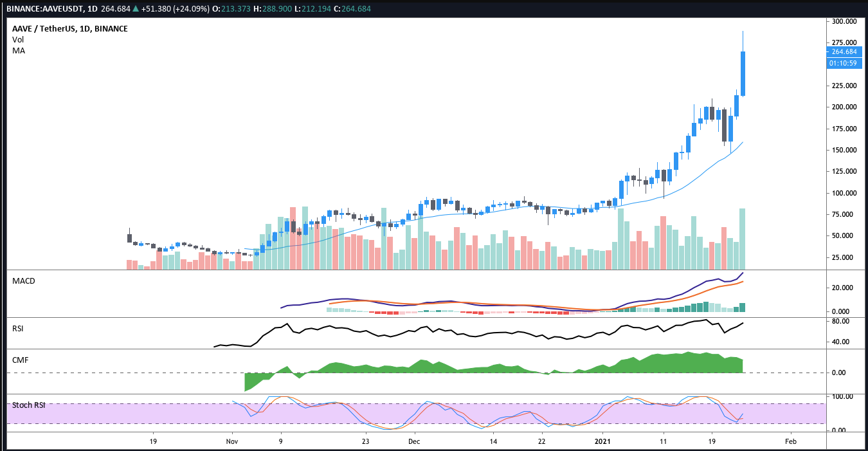Click the Dec label on time axis
Image resolution: width=868 pixels, height=451 pixels.
coord(413,442)
